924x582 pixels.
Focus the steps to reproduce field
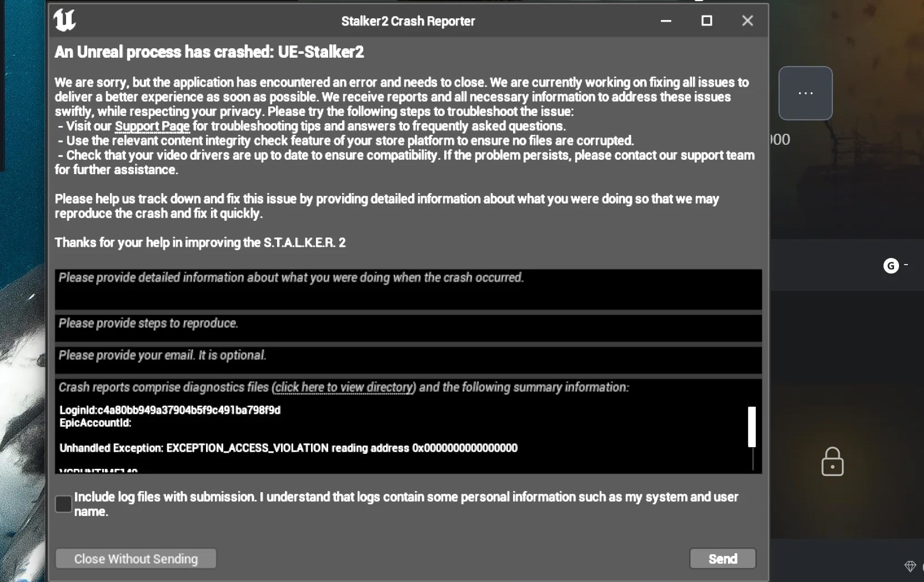(x=408, y=328)
